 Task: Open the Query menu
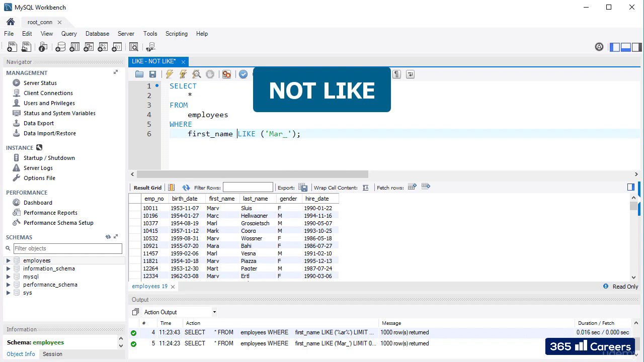[x=69, y=34]
